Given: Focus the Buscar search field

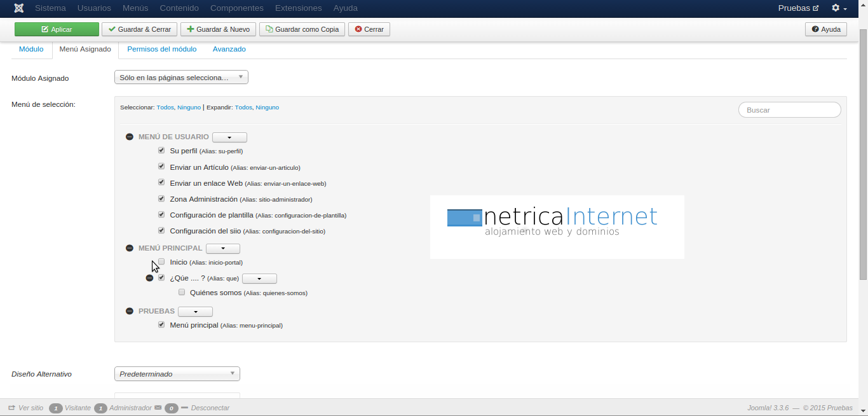Looking at the screenshot, I should (789, 110).
